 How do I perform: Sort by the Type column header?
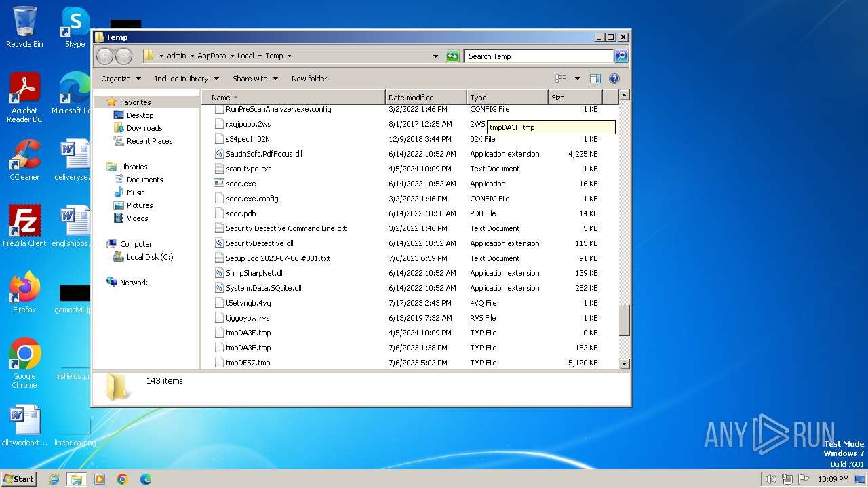pos(507,98)
